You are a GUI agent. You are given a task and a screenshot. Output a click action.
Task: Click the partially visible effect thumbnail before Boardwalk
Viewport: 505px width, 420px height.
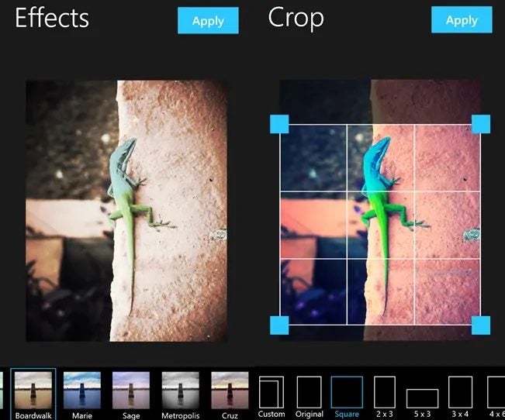2,391
